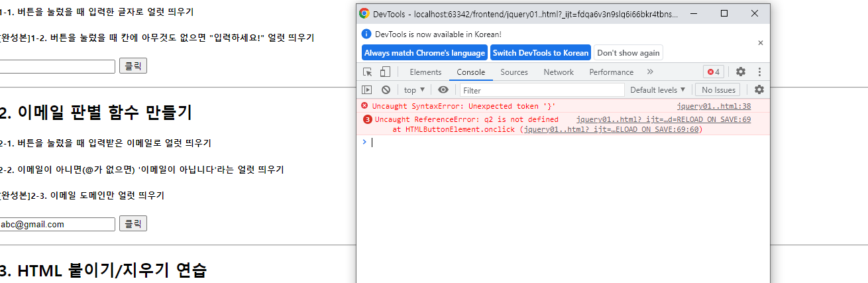
Task: Toggle the device toolbar icon
Action: click(385, 72)
